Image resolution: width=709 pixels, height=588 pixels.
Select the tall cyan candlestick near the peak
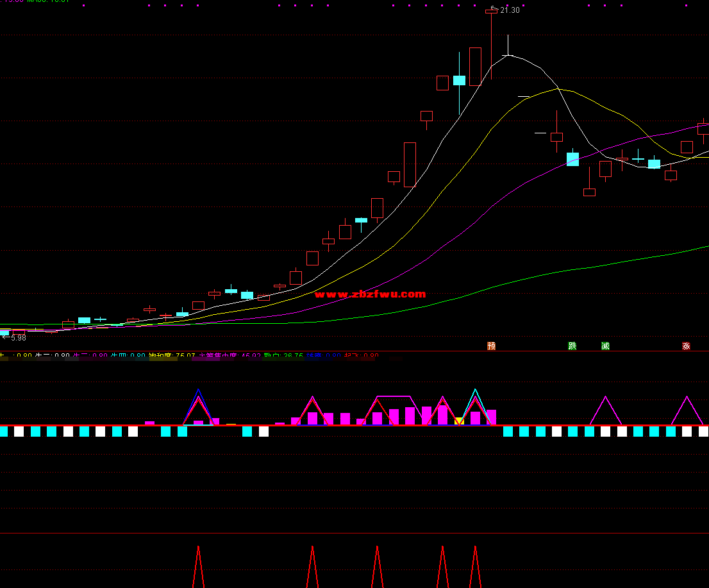point(459,81)
